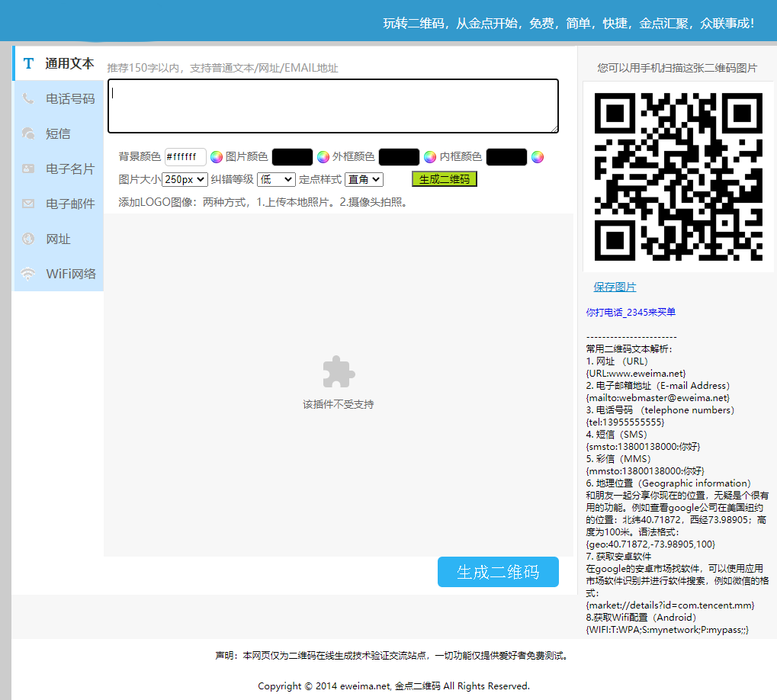Open the 纠错等级 dropdown

point(277,179)
